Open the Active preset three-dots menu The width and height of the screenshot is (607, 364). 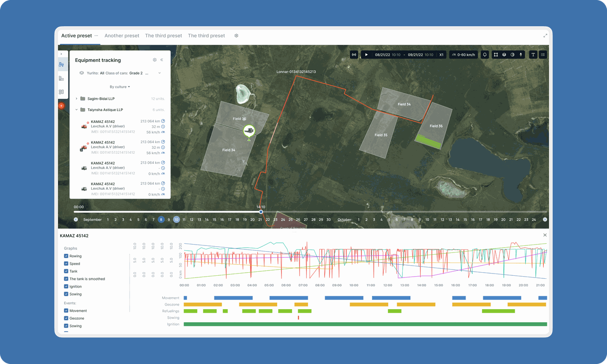[x=96, y=36]
